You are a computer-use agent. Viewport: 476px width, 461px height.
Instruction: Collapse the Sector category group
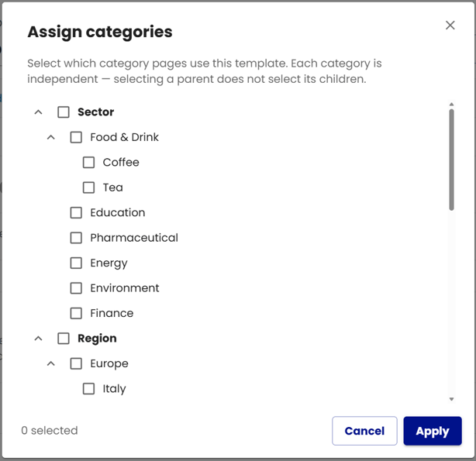coord(38,112)
